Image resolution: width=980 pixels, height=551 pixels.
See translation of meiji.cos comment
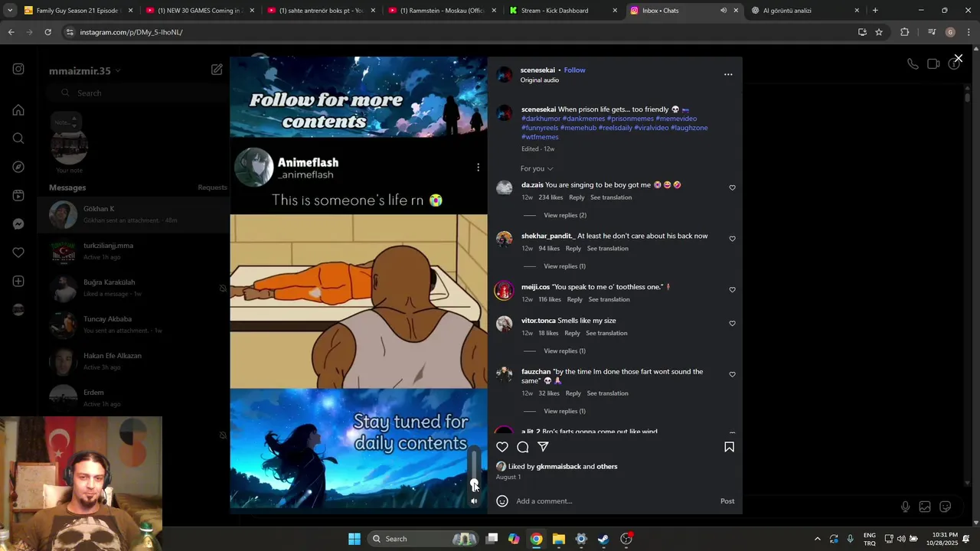click(609, 300)
